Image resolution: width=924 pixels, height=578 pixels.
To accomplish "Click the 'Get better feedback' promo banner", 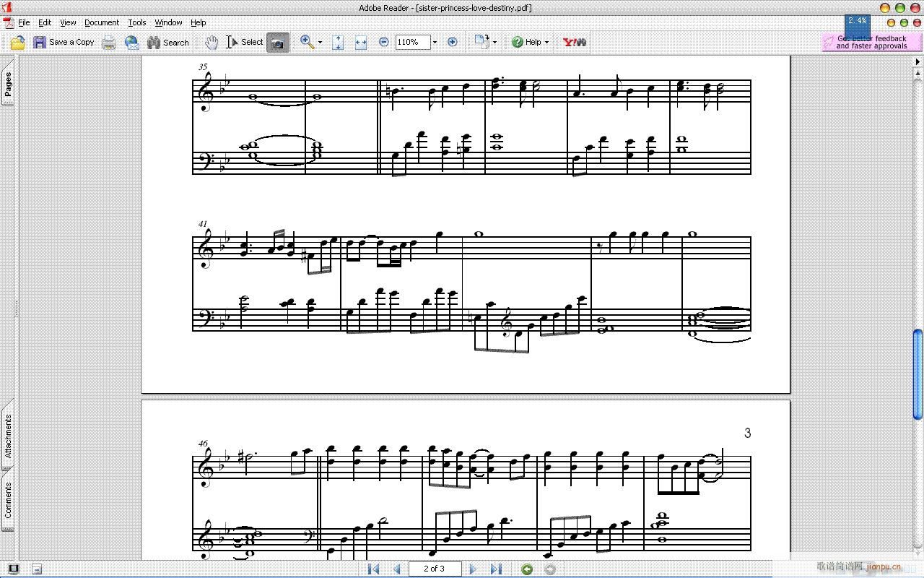I will [871, 43].
